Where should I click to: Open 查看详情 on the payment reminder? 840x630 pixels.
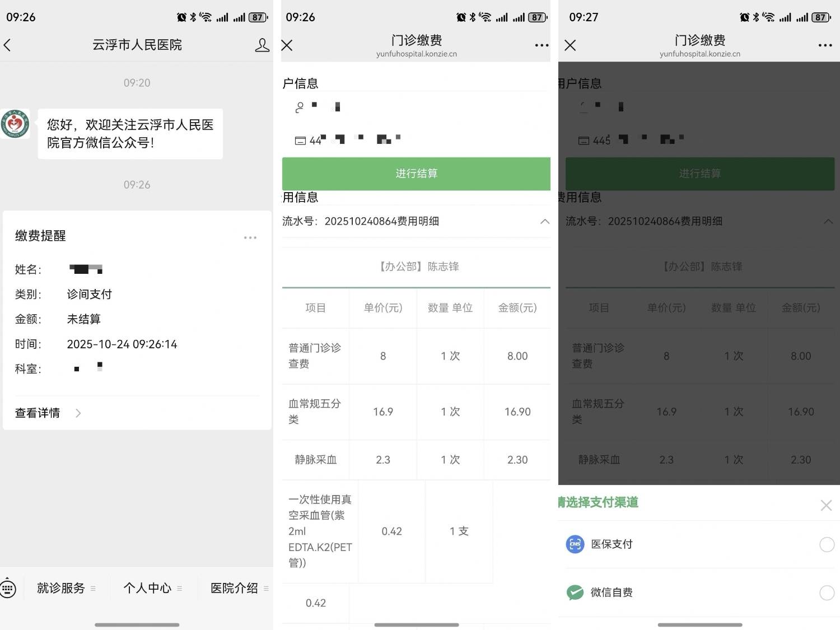point(48,413)
